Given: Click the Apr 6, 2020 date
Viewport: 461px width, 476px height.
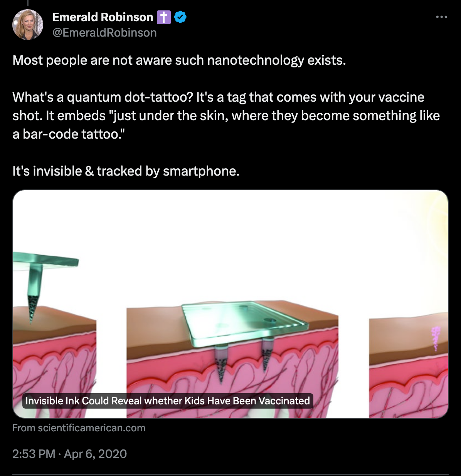Looking at the screenshot, I should click(96, 454).
